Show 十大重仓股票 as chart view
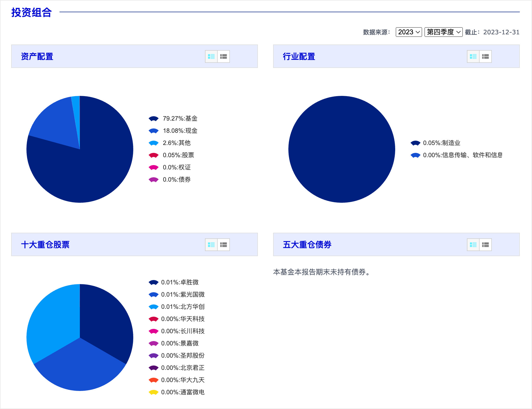The width and height of the screenshot is (532, 409). tap(211, 245)
